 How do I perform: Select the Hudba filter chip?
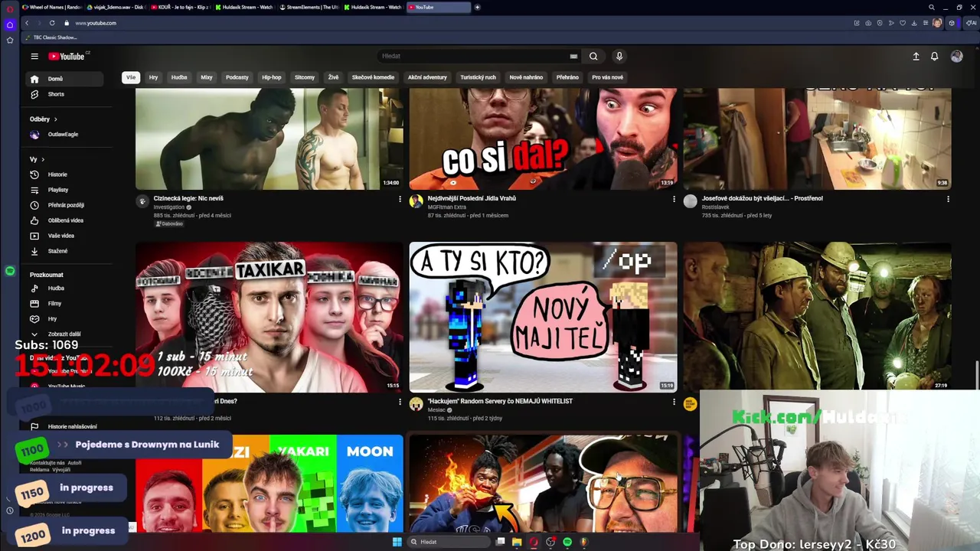click(179, 77)
